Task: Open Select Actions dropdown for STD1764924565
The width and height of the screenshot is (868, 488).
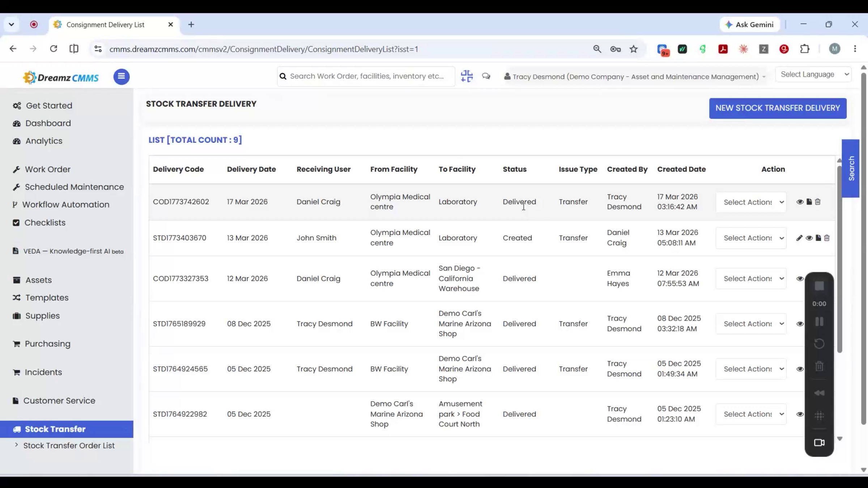Action: coord(751,369)
